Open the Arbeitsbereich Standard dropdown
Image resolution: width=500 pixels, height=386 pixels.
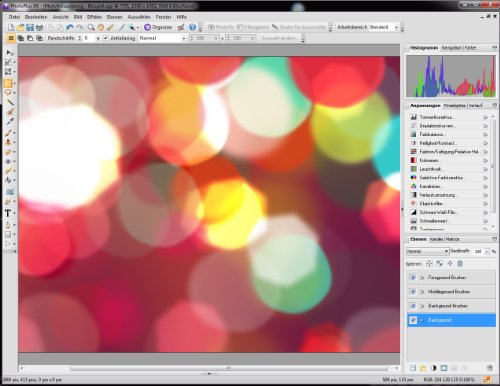pyautogui.click(x=384, y=27)
